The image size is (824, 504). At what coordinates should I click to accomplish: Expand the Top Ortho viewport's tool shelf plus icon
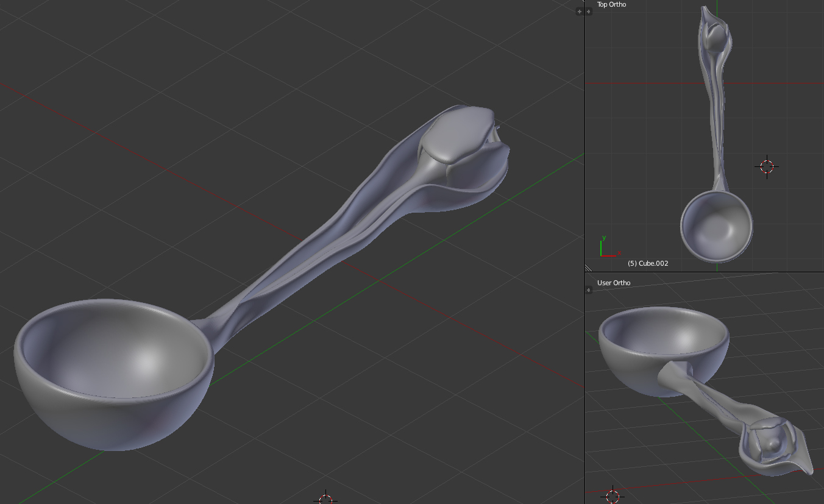(589, 12)
